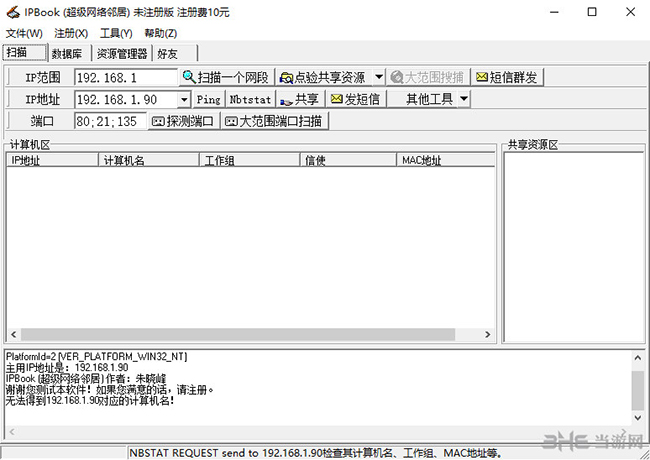The height and width of the screenshot is (460, 650).
Task: Click log line 作者:朱晓峰
Action: 86,378
